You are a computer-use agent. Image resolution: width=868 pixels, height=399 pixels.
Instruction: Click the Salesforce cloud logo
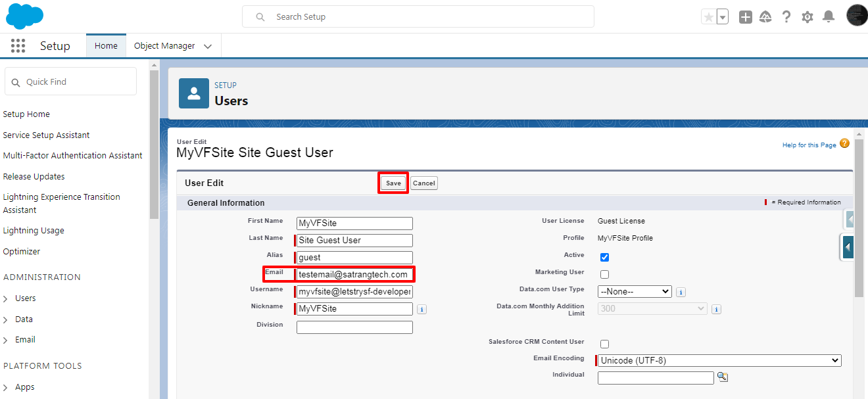[24, 16]
